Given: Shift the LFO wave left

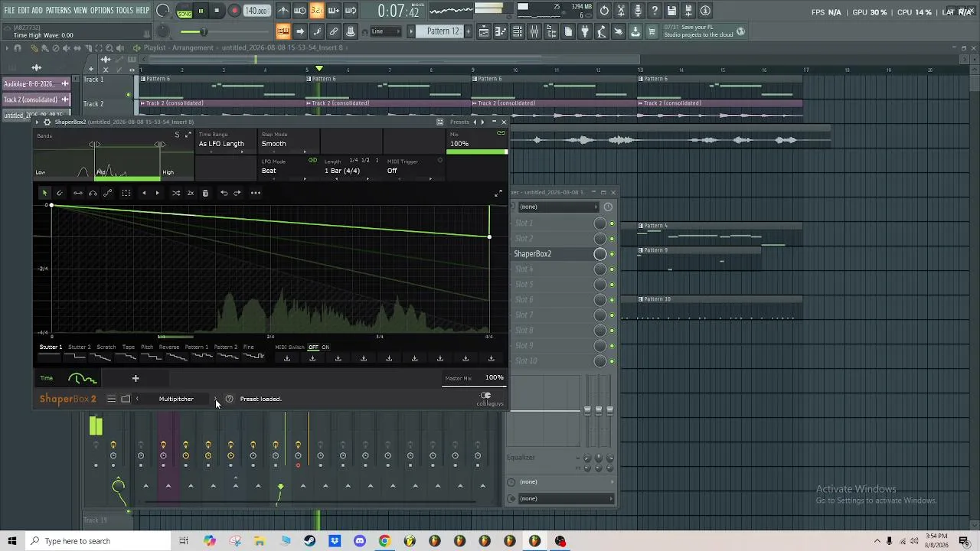Looking at the screenshot, I should pos(144,193).
